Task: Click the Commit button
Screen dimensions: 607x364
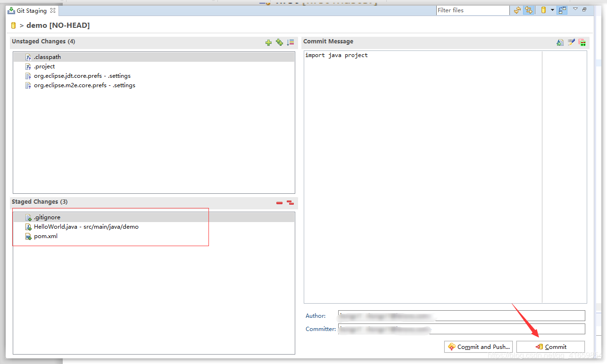Action: [550, 347]
